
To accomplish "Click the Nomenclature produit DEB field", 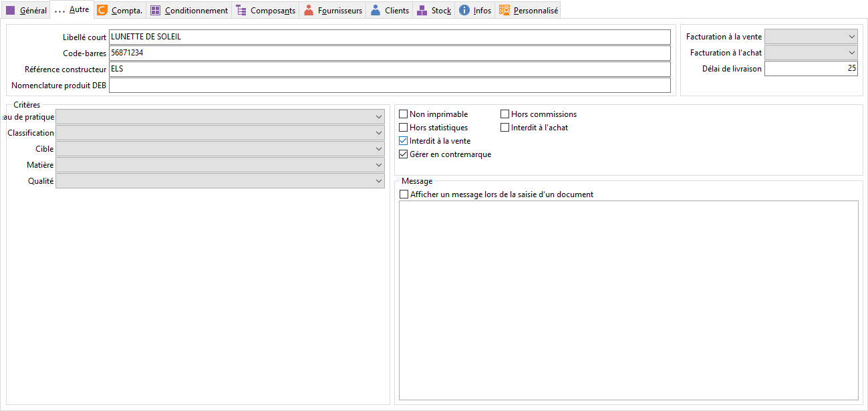I will [390, 85].
